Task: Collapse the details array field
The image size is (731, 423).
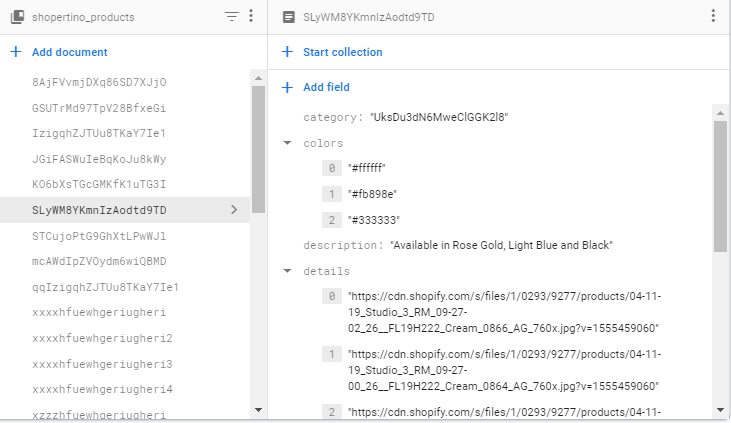Action: (x=288, y=271)
